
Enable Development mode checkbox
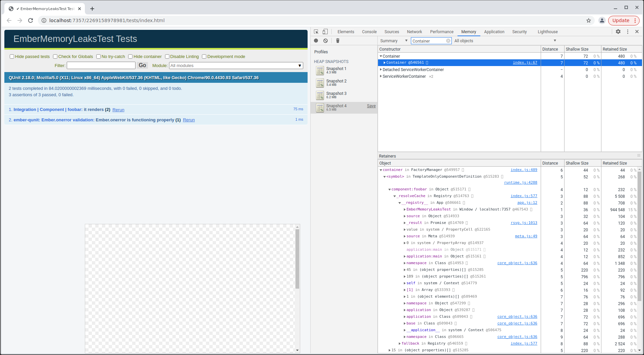(204, 56)
